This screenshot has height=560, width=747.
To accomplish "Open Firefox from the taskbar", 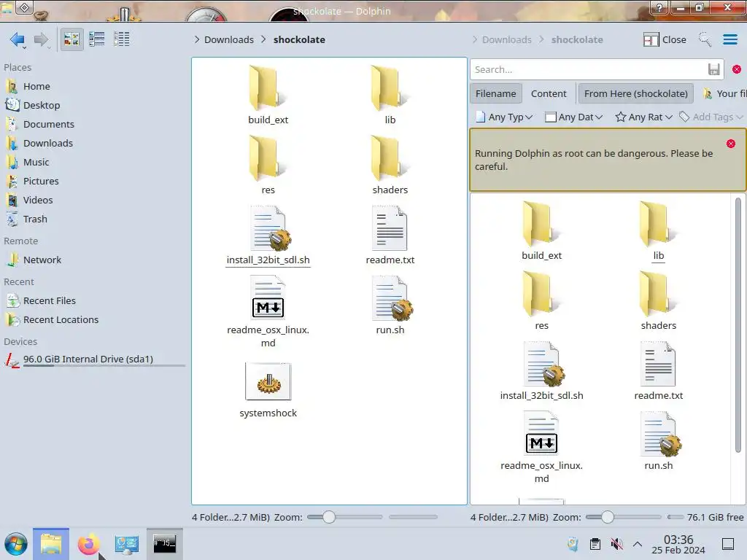I will tap(88, 544).
